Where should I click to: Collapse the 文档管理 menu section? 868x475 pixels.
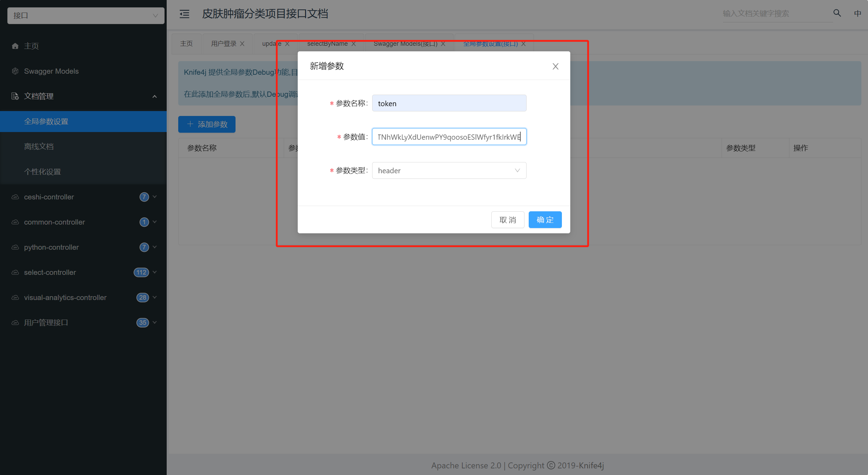coord(154,96)
